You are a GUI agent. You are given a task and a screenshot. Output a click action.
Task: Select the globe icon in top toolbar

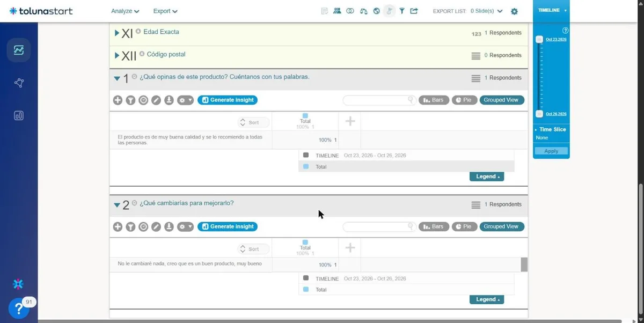pos(376,11)
